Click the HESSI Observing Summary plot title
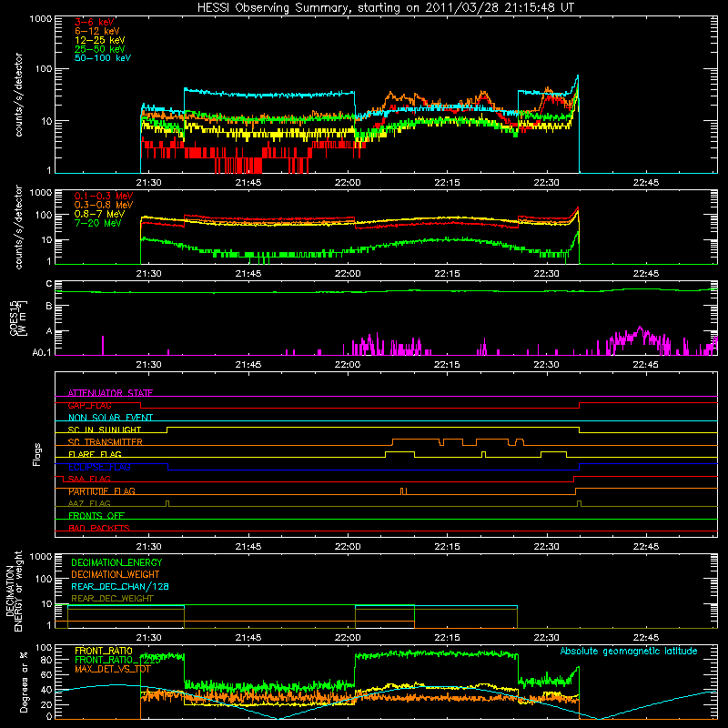 point(385,8)
